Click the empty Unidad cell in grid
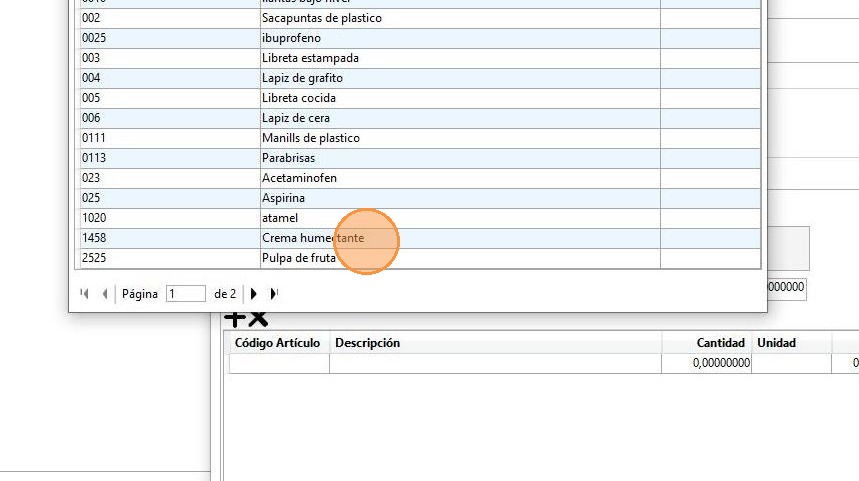 [x=791, y=363]
